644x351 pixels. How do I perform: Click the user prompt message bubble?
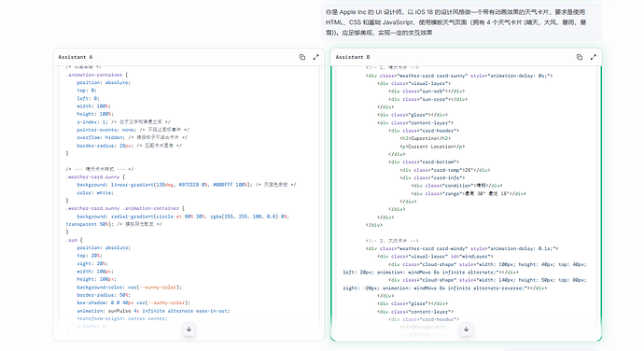pos(461,22)
